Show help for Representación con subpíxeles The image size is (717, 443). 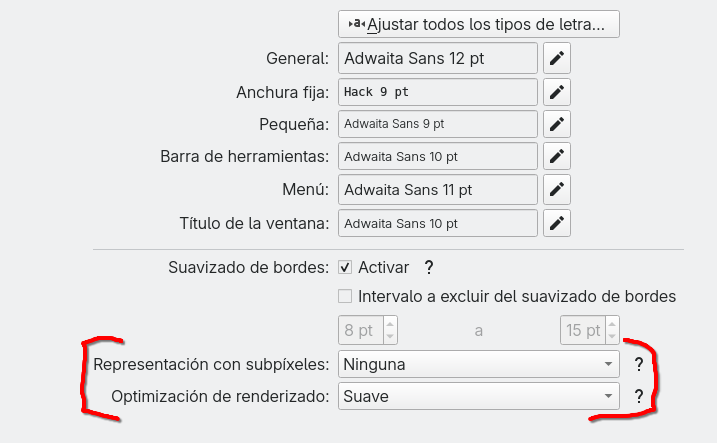click(x=639, y=364)
